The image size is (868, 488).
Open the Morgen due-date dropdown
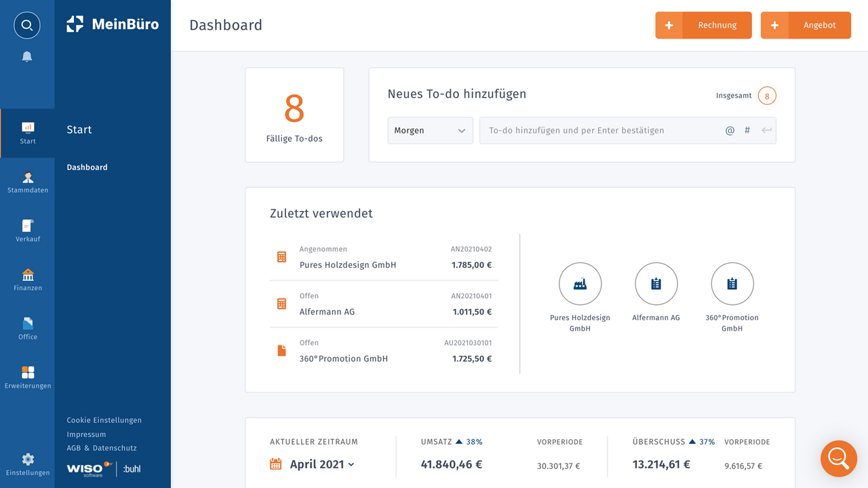click(x=430, y=130)
